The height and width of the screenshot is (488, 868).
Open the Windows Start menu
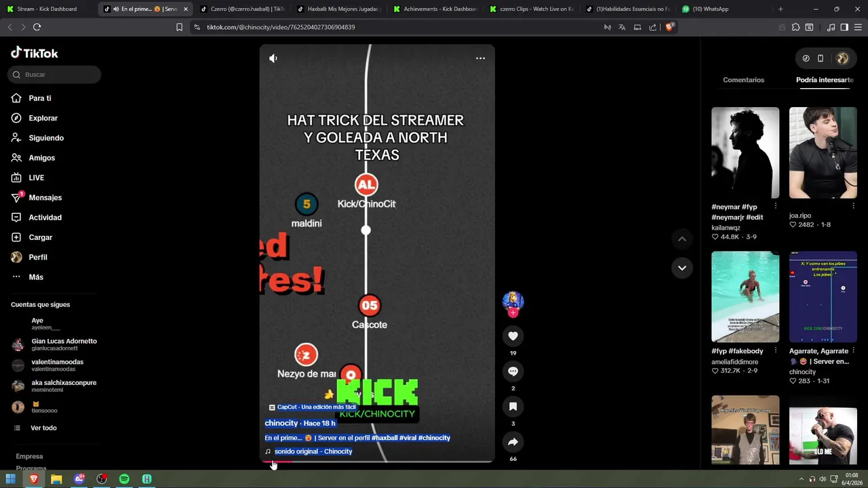pos(10,479)
